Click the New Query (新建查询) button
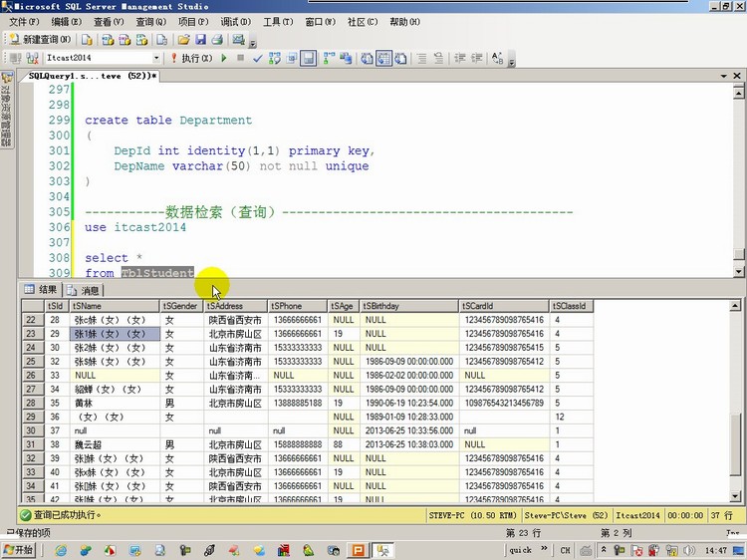 tap(40, 40)
